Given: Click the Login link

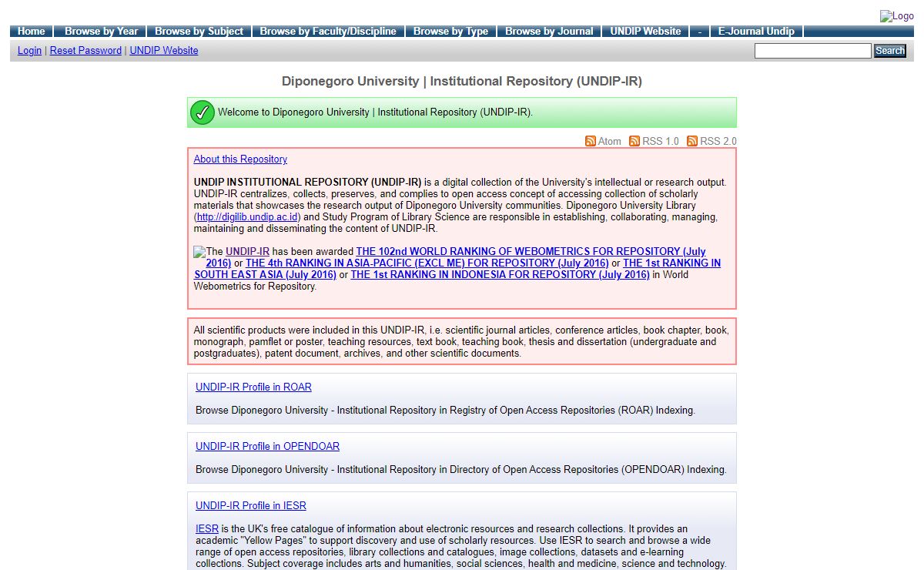Looking at the screenshot, I should tap(29, 50).
